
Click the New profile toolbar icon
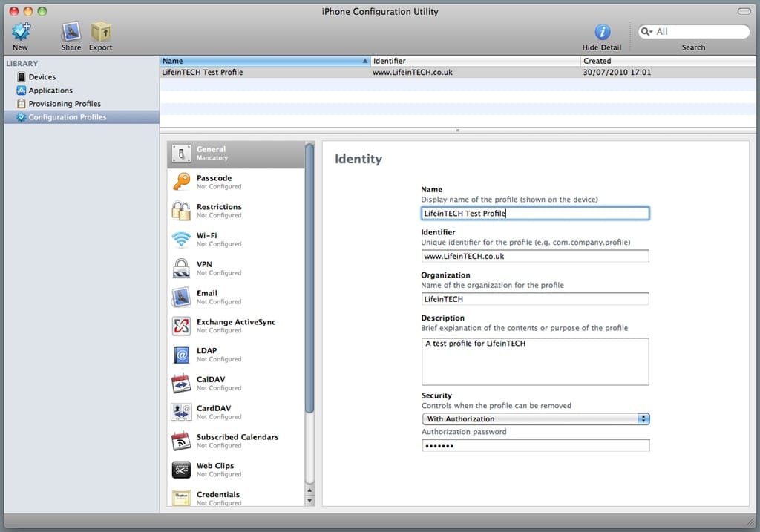coord(21,32)
